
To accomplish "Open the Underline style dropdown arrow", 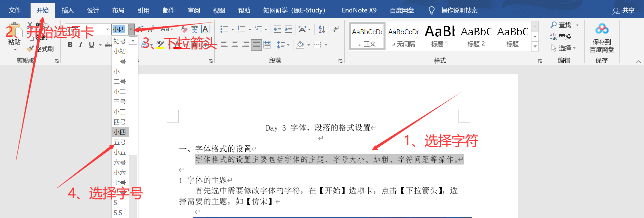I will coord(100,45).
